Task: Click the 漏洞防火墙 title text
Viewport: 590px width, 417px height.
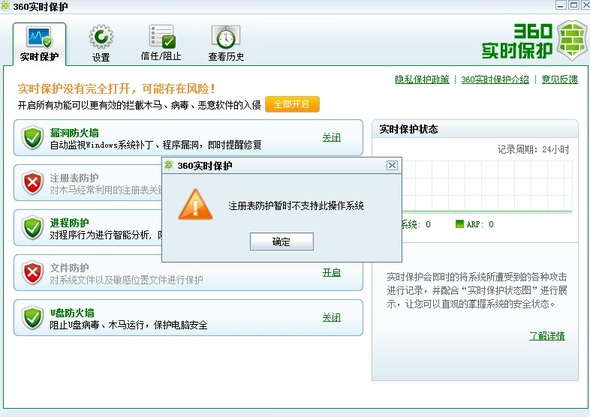Action: click(x=74, y=132)
